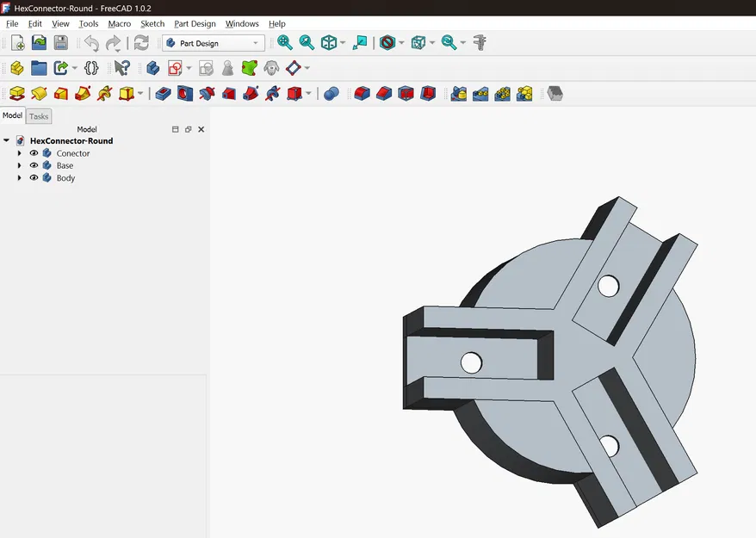Click the What's This help button
Viewport: 756px width, 538px height.
point(121,67)
